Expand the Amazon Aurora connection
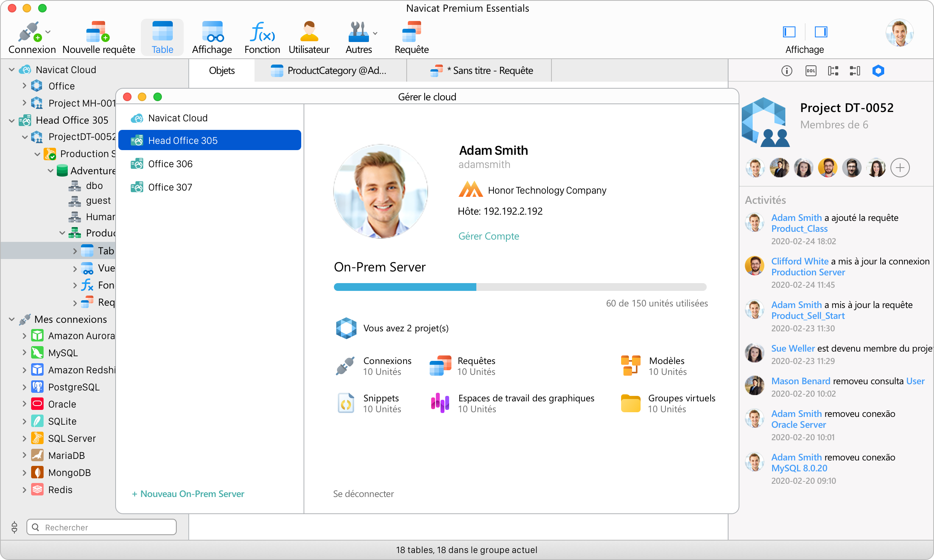Viewport: 934px width, 560px height. [24, 336]
